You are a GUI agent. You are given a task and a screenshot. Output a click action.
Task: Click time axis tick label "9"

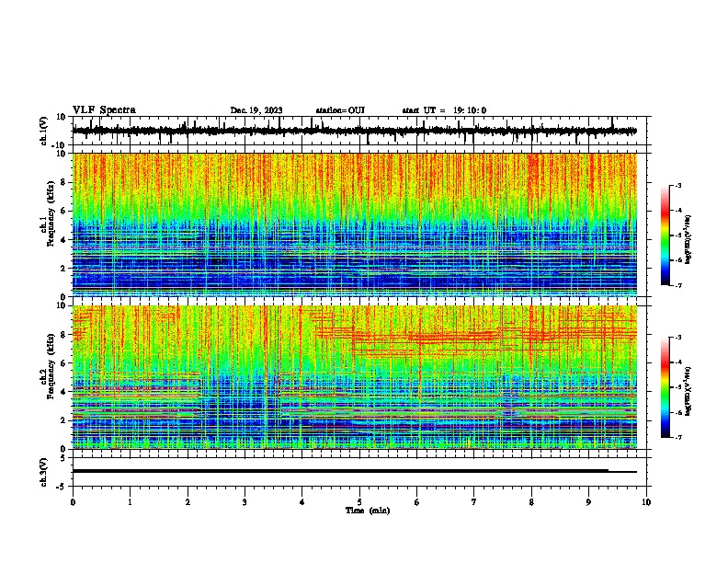pyautogui.click(x=588, y=502)
